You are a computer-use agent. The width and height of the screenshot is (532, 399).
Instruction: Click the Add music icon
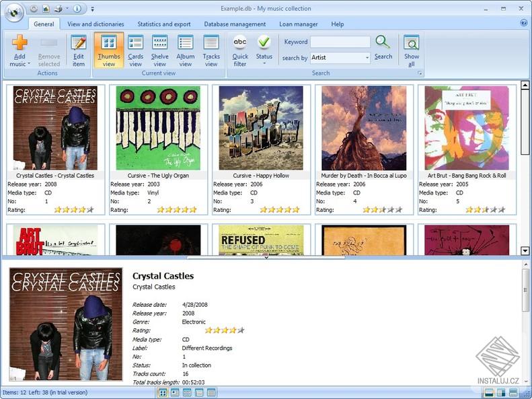point(20,44)
